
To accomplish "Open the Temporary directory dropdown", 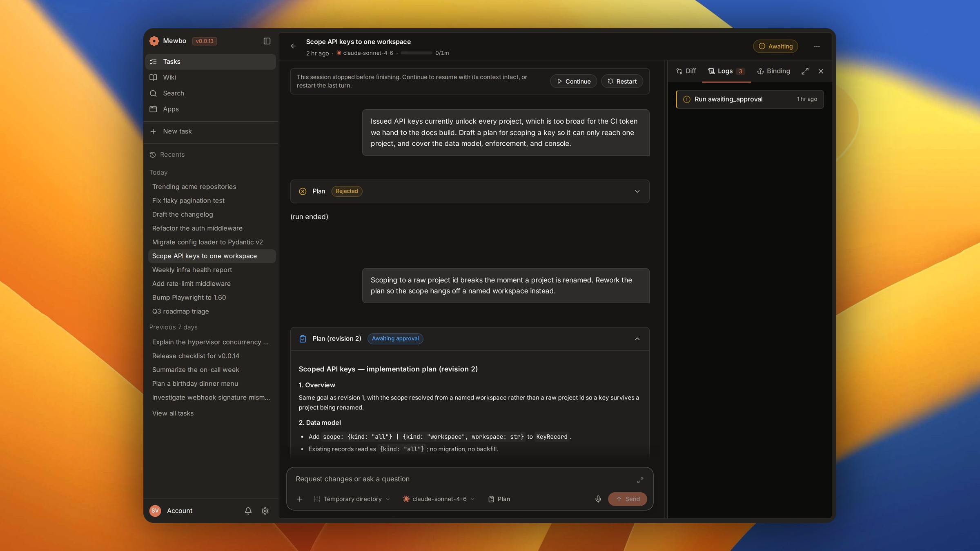I will pyautogui.click(x=352, y=499).
